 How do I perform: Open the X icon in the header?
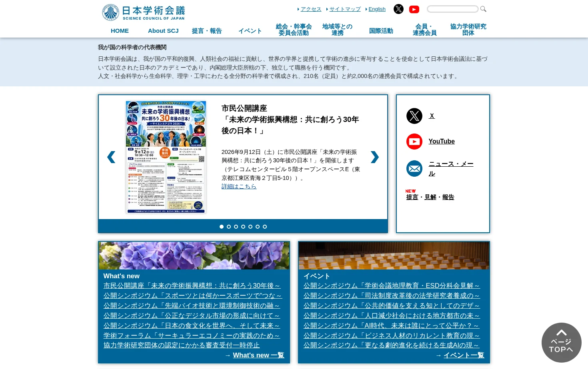(398, 9)
